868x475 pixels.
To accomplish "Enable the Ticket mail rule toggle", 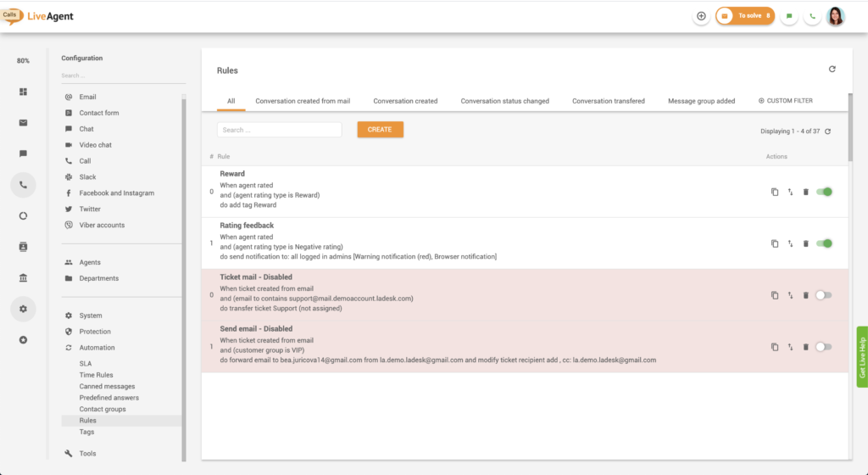I will (823, 295).
